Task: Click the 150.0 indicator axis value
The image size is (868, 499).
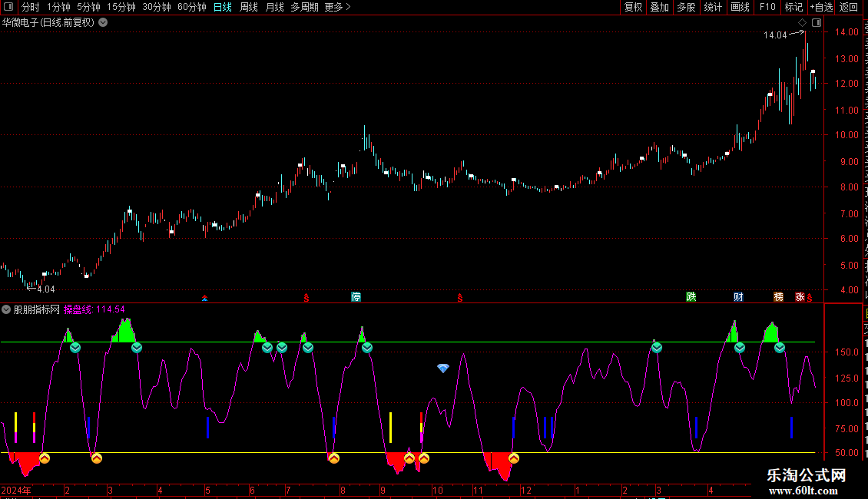Action: coord(846,352)
